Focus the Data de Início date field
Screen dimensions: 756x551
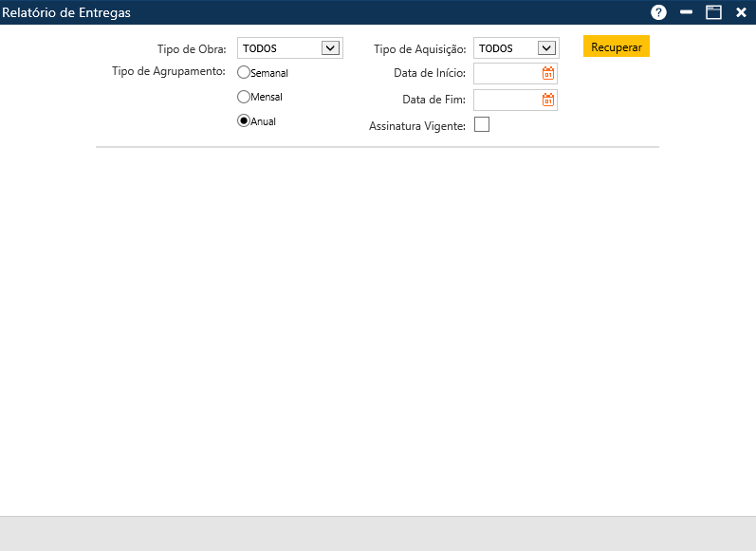tap(507, 74)
